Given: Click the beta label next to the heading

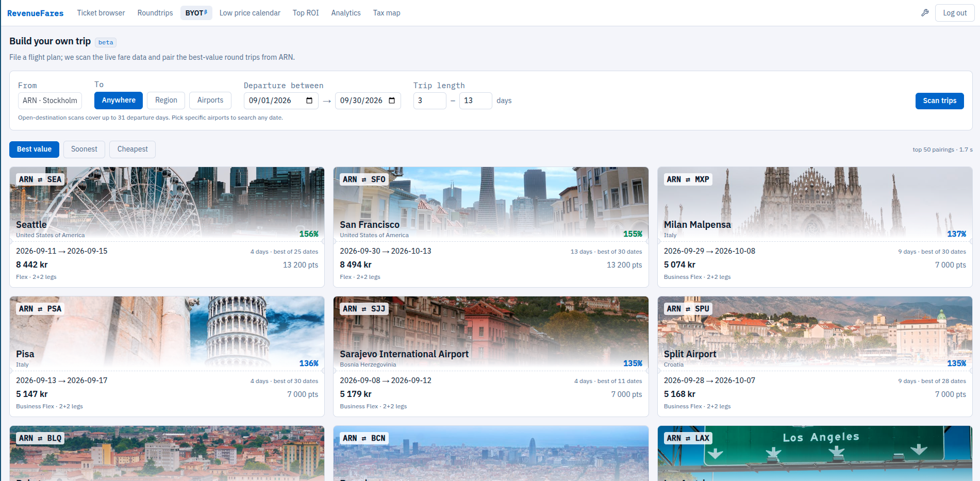Looking at the screenshot, I should click(x=106, y=42).
